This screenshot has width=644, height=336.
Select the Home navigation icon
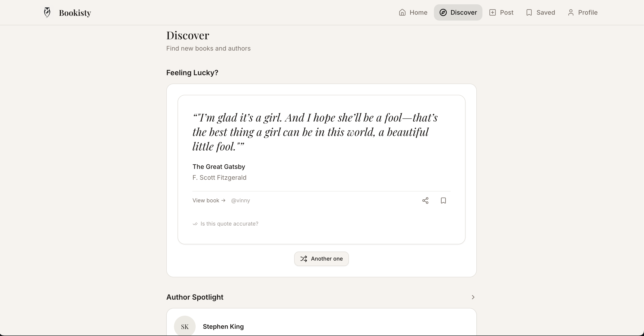[402, 12]
